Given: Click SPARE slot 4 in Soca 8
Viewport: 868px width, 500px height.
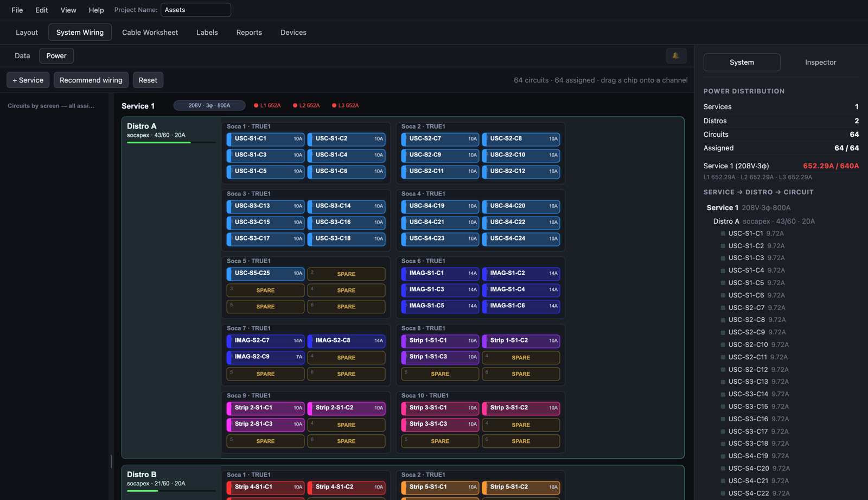Looking at the screenshot, I should pyautogui.click(x=521, y=358).
